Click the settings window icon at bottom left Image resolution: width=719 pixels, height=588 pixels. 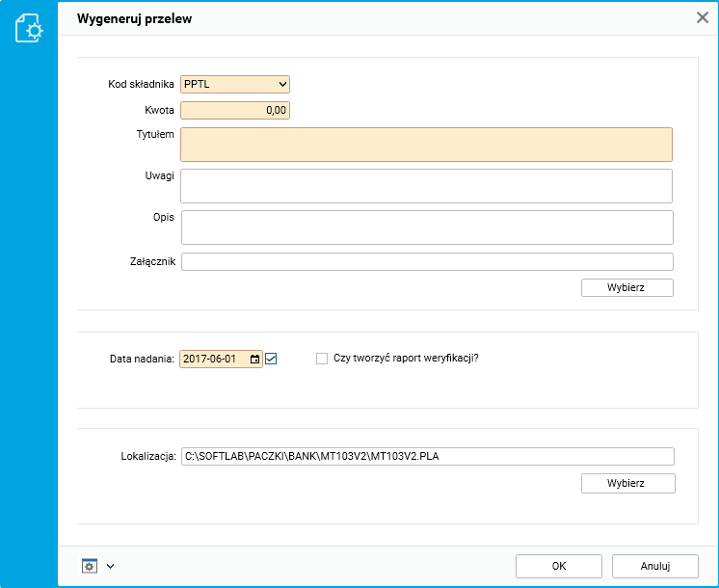coord(90,566)
